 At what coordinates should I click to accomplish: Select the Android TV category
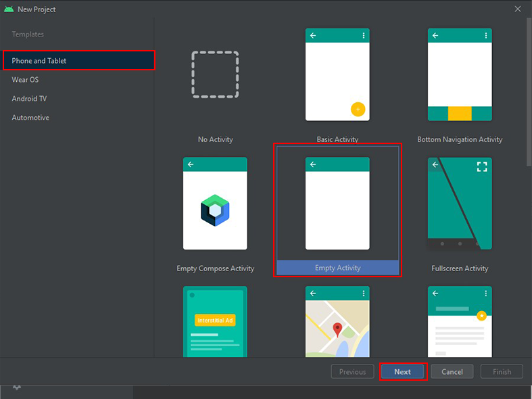(29, 99)
